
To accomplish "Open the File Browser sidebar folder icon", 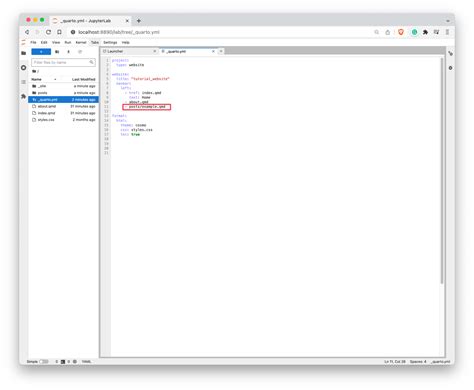I will click(x=23, y=53).
